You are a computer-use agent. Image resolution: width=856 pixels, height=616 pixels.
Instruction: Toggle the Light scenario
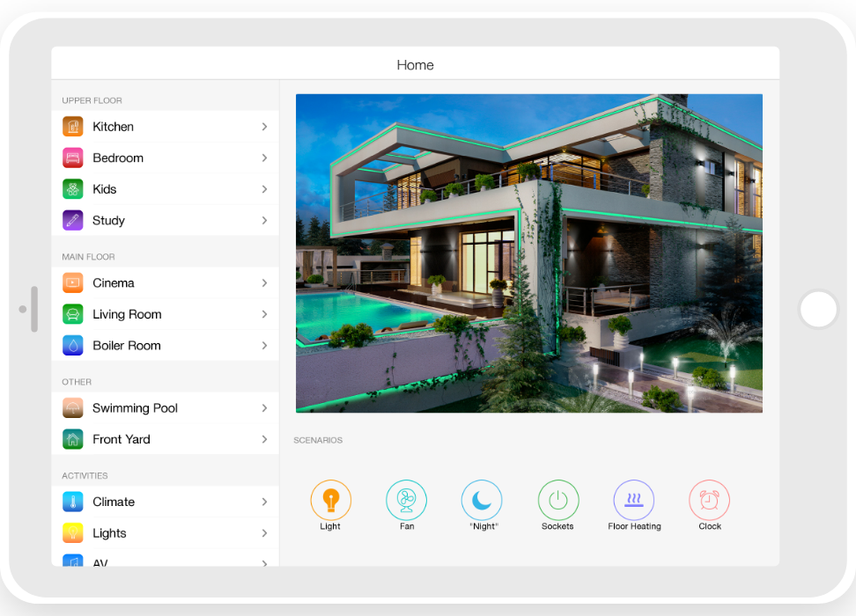(330, 501)
